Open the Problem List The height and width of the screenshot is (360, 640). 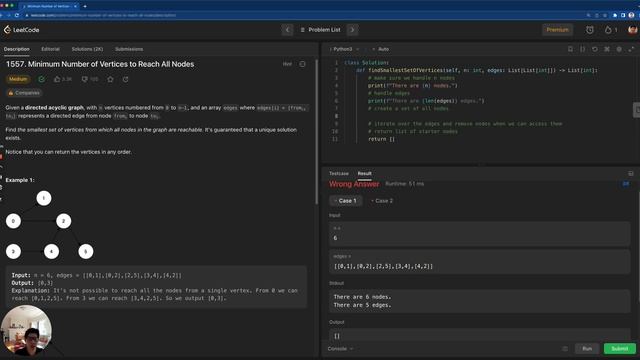320,30
